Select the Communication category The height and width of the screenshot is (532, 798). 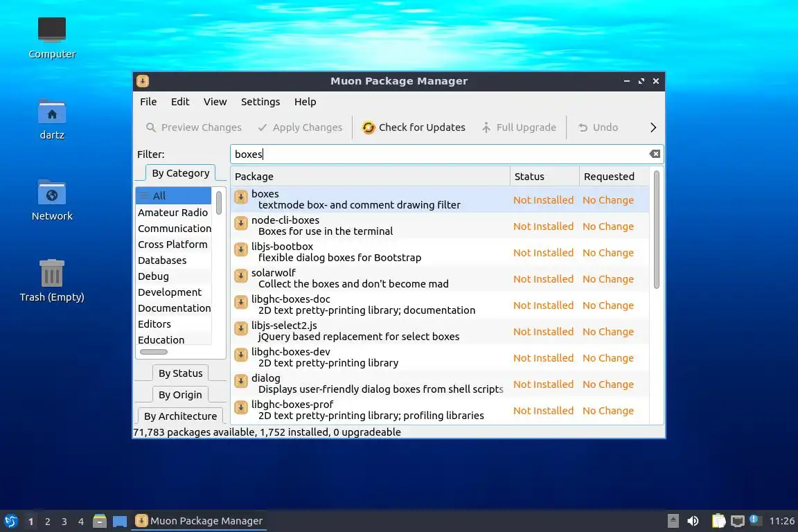click(x=173, y=229)
